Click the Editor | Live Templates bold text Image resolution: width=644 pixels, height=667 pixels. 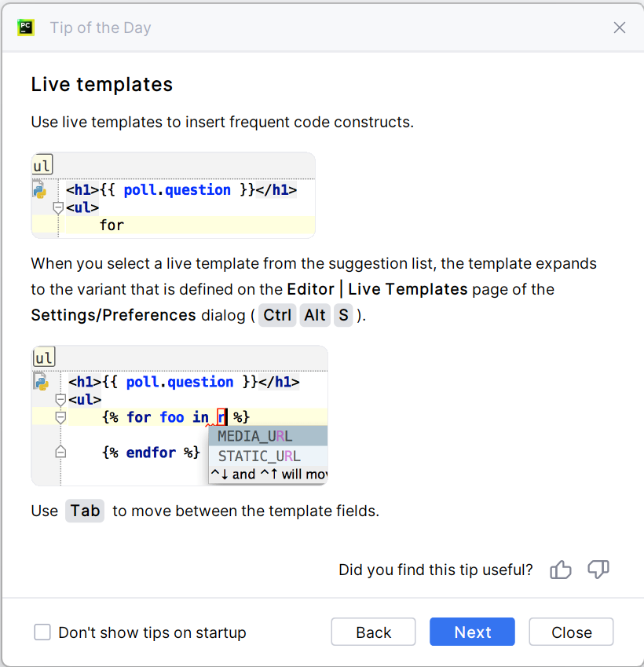pos(377,289)
